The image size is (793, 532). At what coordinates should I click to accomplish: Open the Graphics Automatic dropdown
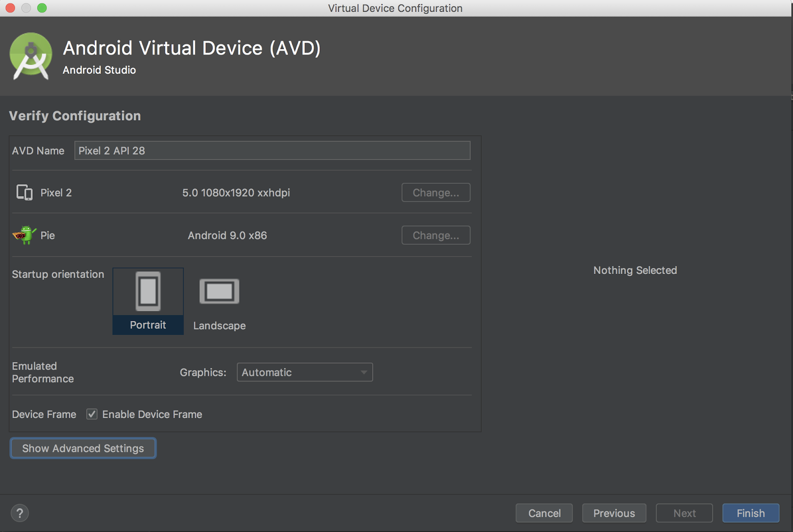pyautogui.click(x=304, y=372)
